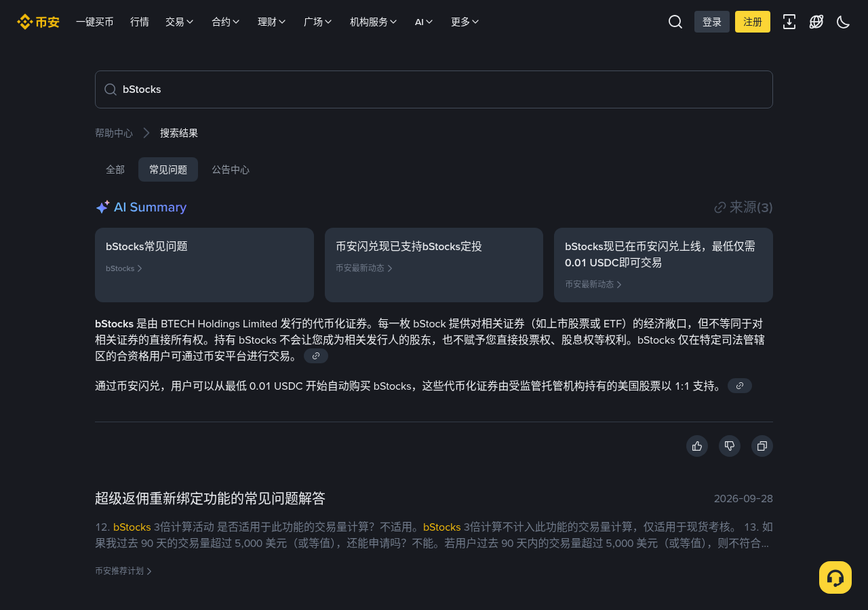Image resolution: width=868 pixels, height=610 pixels.
Task: Open the bStocks常见问题 source card
Action: pos(204,265)
